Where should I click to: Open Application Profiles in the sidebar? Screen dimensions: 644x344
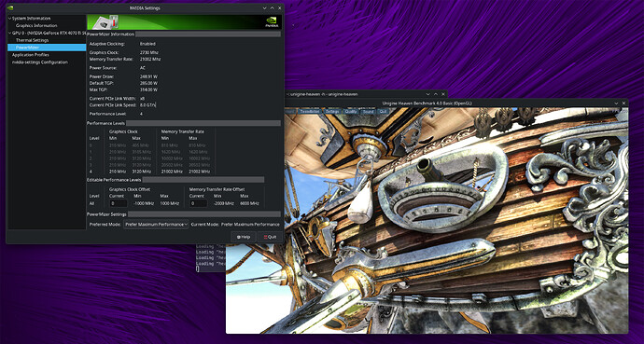[x=31, y=55]
